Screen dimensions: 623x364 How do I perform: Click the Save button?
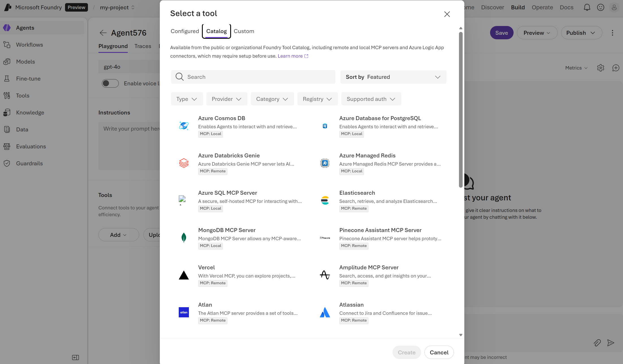click(x=501, y=32)
